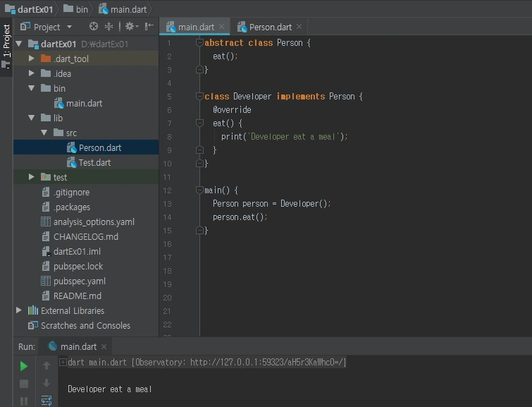
Task: Pause the program output
Action: 24,401
